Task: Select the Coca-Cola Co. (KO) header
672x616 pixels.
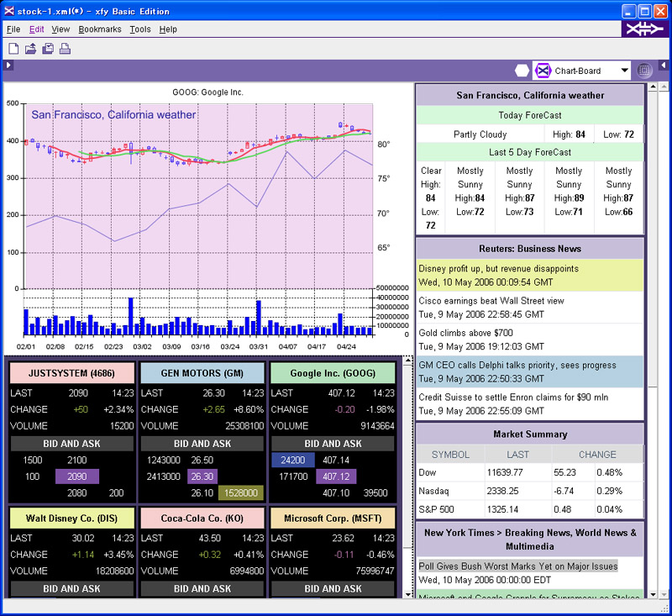Action: 202,519
